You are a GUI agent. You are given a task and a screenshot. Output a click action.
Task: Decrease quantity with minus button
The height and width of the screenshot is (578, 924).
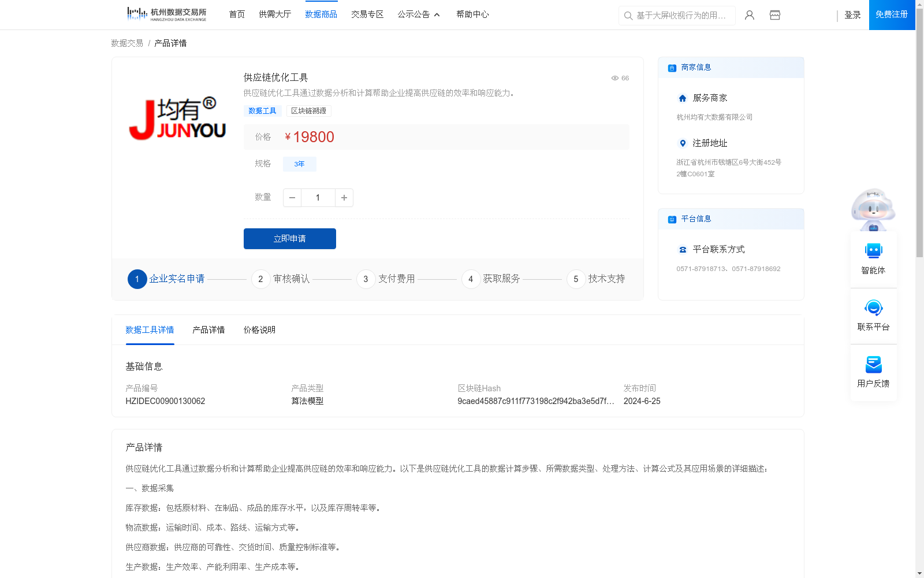[292, 198]
